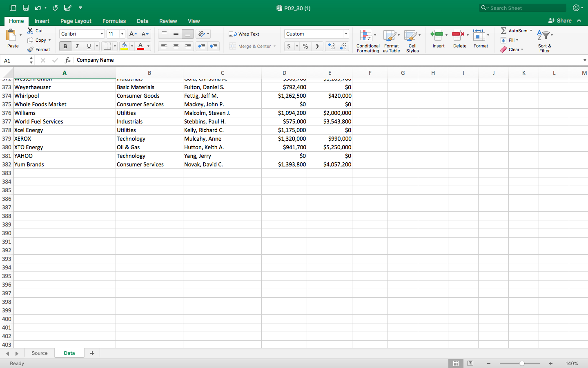588x368 pixels.
Task: Open the Review ribbon tab
Action: coord(168,21)
